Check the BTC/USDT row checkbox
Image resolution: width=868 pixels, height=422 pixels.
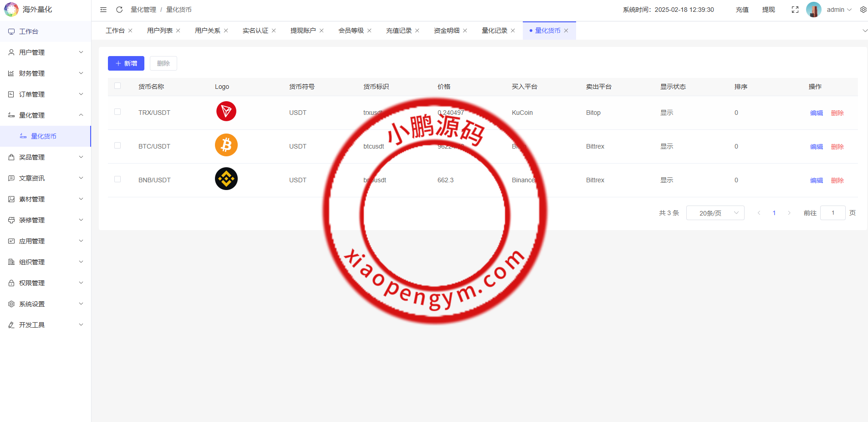pos(117,145)
